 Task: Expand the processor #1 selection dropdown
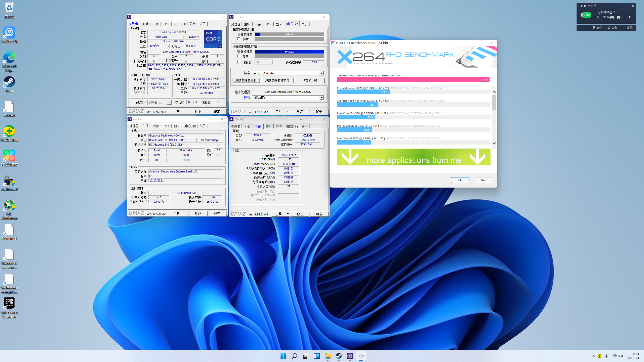(x=169, y=102)
